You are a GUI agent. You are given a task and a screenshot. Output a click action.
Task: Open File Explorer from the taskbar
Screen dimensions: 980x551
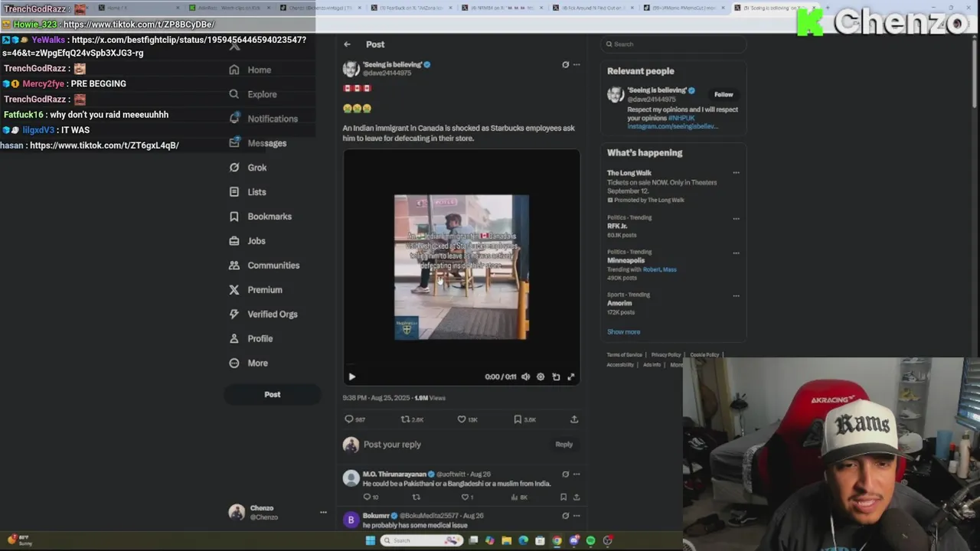(x=506, y=540)
